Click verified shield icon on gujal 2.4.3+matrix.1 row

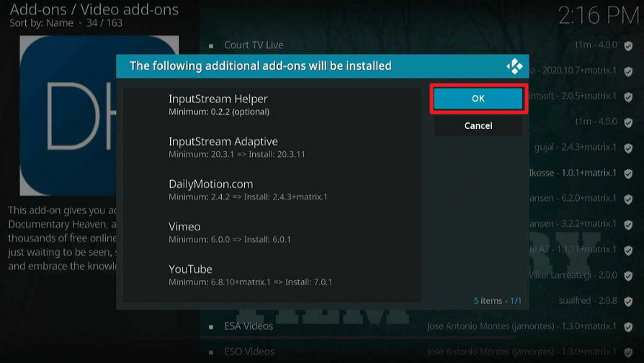(x=628, y=148)
